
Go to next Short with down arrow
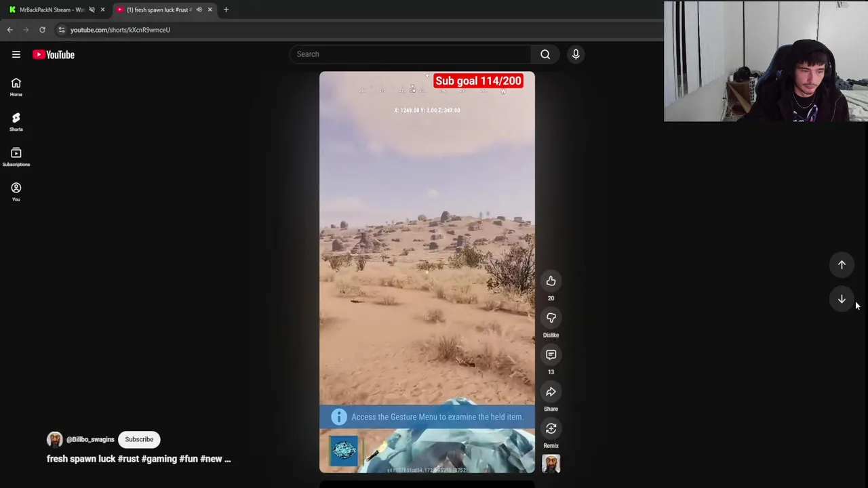click(x=842, y=299)
